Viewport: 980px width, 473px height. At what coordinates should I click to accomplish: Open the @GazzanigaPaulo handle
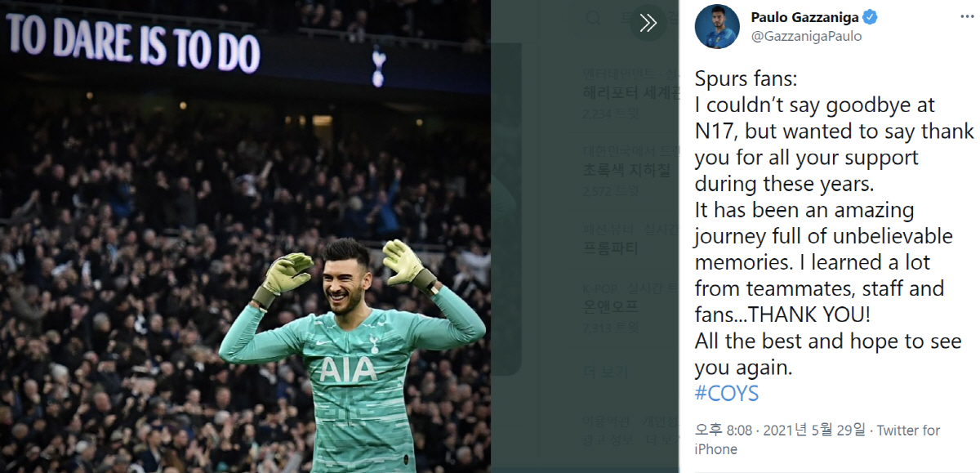pyautogui.click(x=806, y=36)
